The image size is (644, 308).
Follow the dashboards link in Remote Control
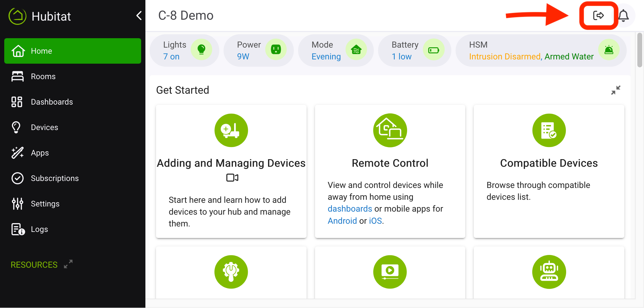[350, 209]
